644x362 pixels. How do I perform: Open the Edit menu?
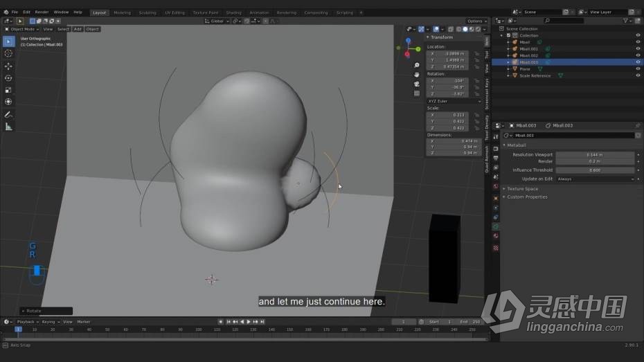click(x=26, y=12)
